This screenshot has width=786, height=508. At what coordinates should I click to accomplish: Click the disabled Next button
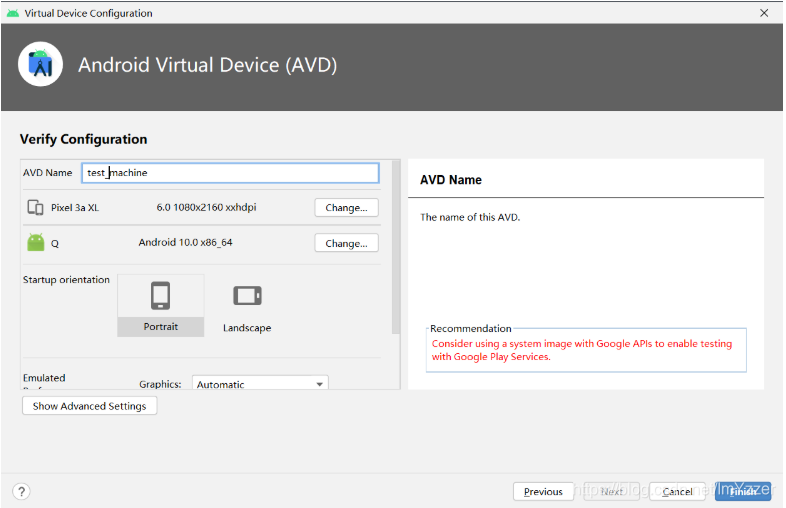pos(612,491)
